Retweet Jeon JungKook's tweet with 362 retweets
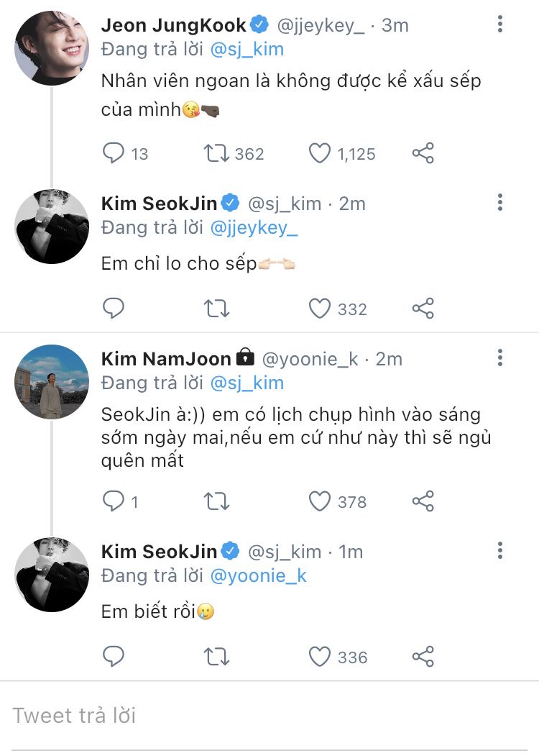 [x=217, y=152]
